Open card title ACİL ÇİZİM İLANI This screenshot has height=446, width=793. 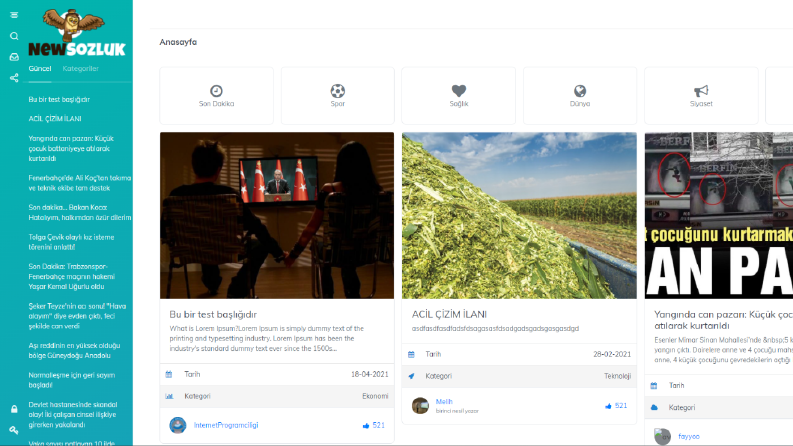tap(449, 315)
